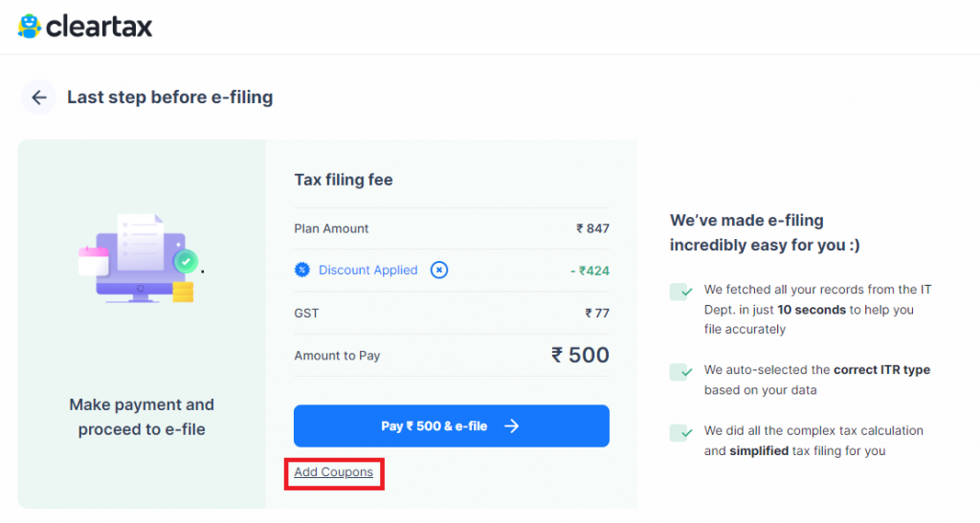This screenshot has width=980, height=523.
Task: Click the cleartax wordmark text
Action: (x=99, y=26)
